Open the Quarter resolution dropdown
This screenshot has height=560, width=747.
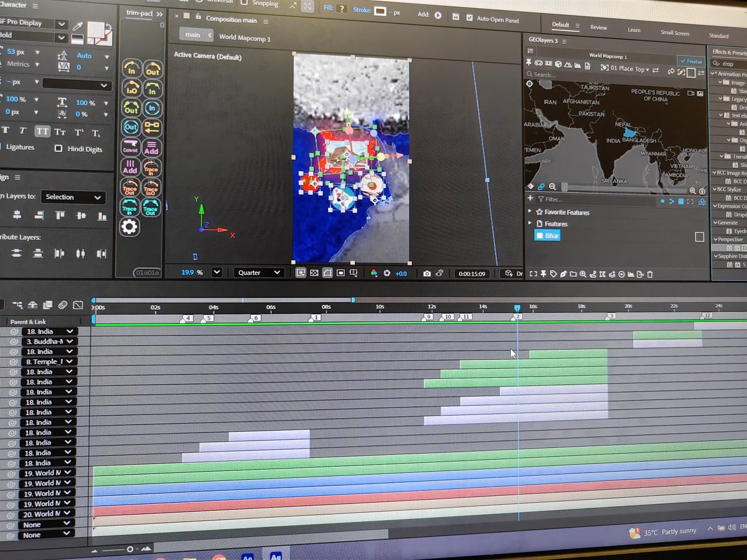coord(259,273)
